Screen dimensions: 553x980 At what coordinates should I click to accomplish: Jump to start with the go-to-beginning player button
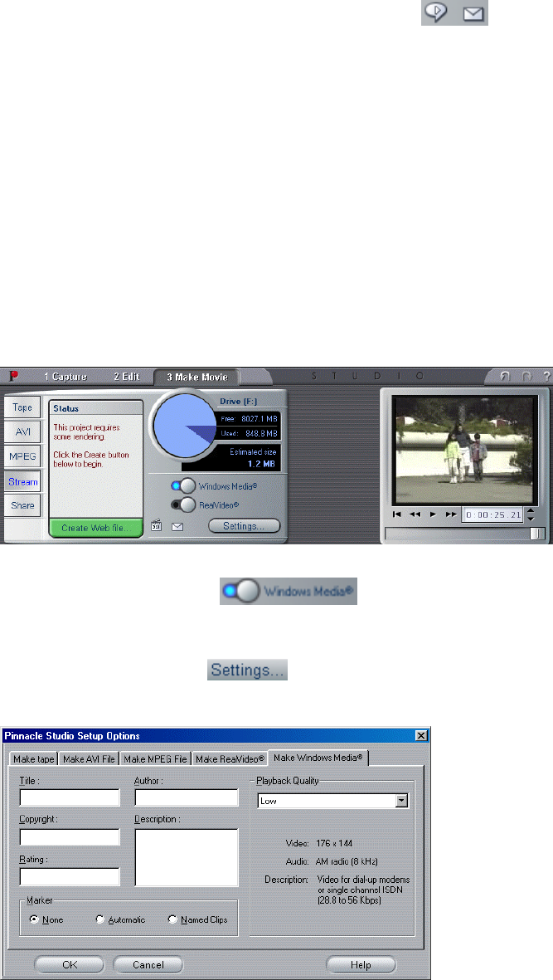point(396,514)
